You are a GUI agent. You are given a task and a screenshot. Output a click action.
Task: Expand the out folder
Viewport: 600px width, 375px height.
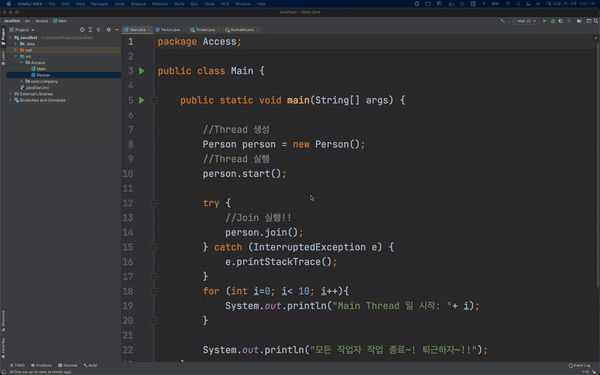(x=16, y=50)
